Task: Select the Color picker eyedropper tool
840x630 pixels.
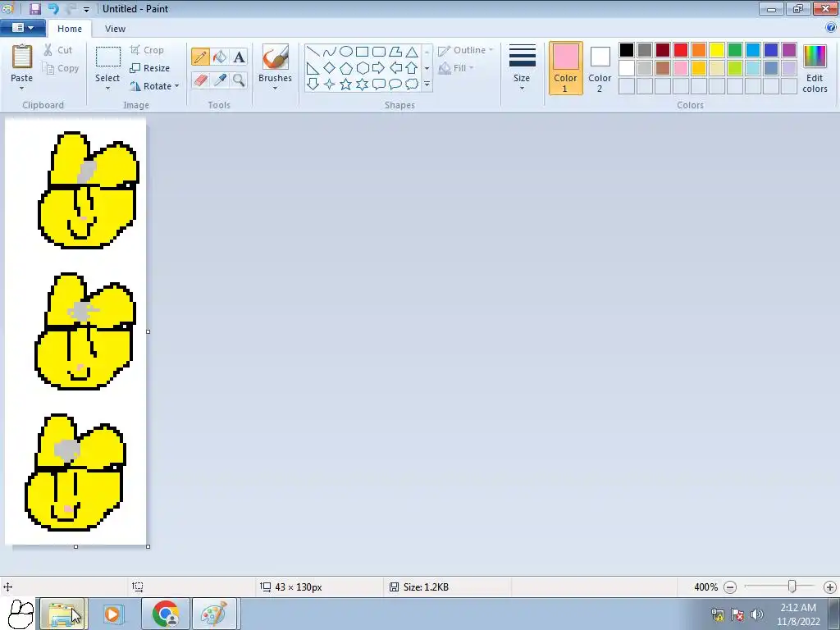Action: click(220, 80)
